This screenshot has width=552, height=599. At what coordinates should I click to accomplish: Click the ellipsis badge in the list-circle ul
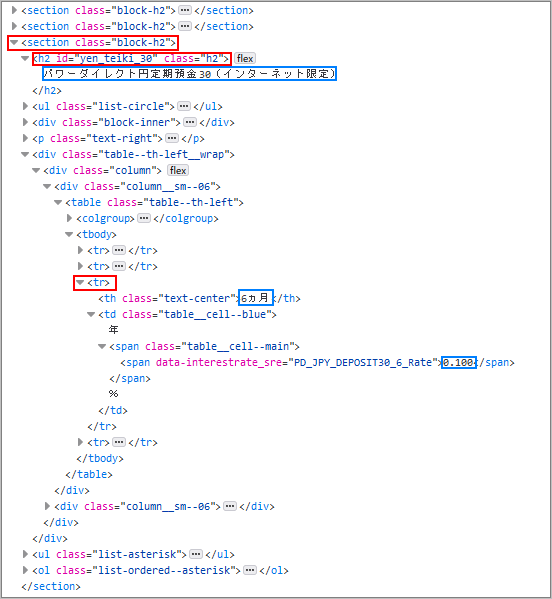coord(184,106)
